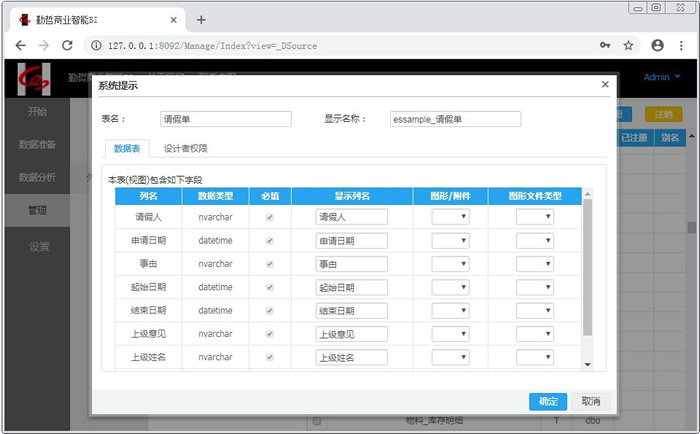Click the browser reload icon

[67, 45]
